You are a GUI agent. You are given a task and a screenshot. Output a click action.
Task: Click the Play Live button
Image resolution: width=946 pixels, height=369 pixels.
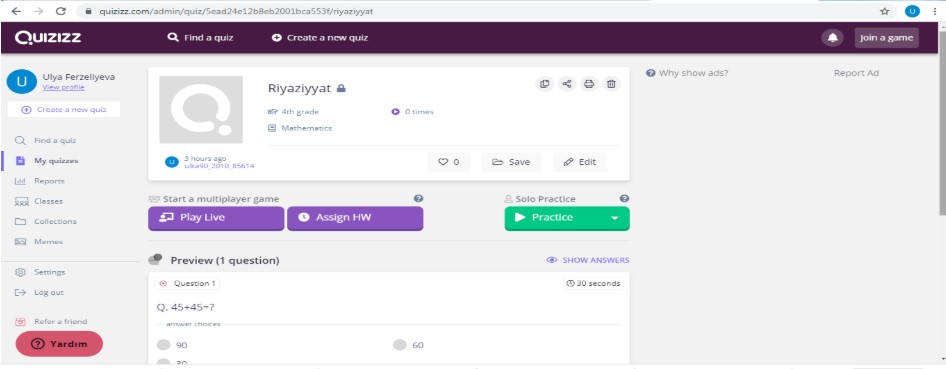[x=215, y=218]
